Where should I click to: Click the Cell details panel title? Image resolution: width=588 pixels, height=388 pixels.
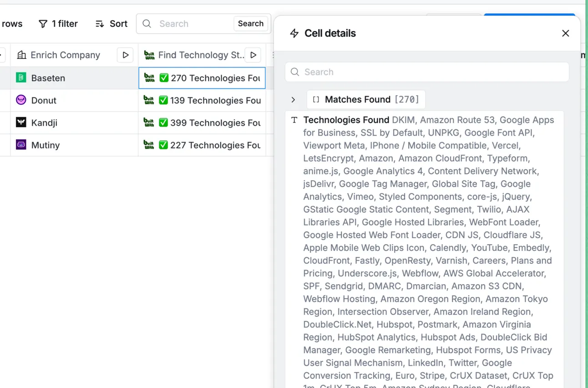coord(330,33)
